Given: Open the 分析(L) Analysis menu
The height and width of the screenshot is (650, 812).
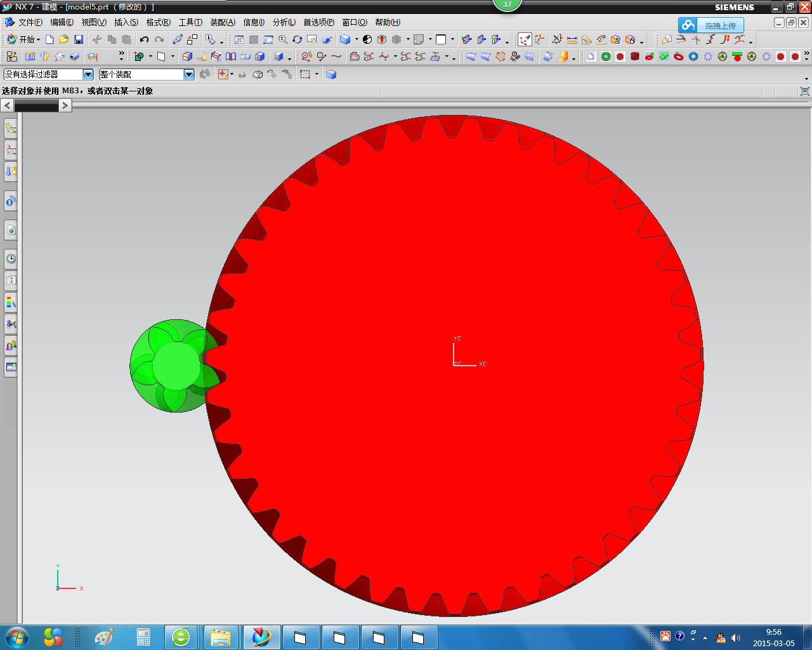Looking at the screenshot, I should coord(284,22).
